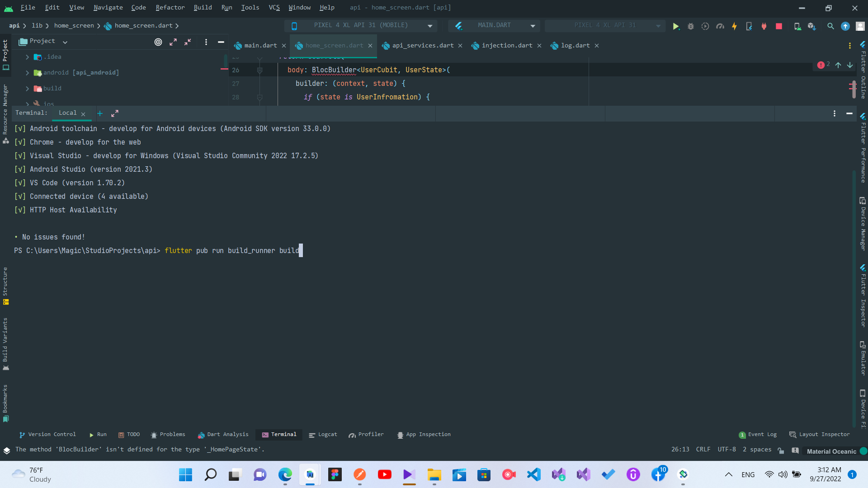Click the Attach Debugger icon
The height and width of the screenshot is (488, 868).
(764, 26)
